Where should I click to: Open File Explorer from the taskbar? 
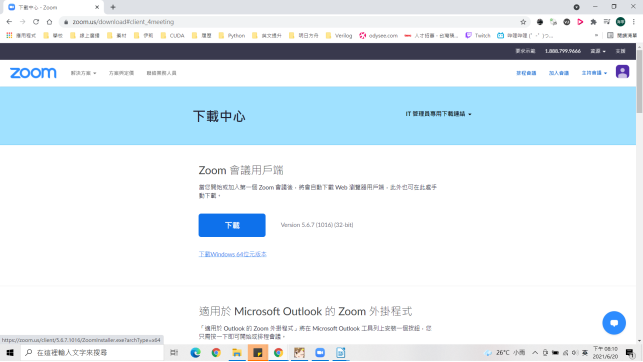pos(237,353)
